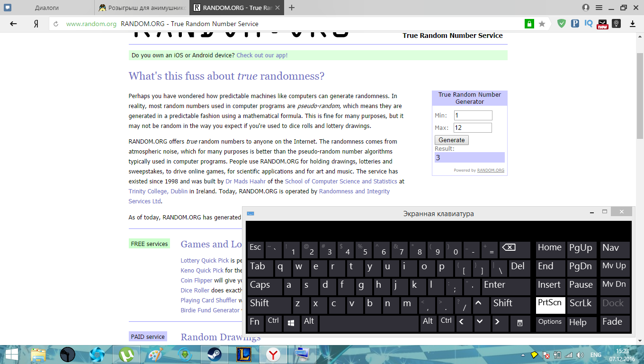The width and height of the screenshot is (644, 364).
Task: Open the Dice Roller link
Action: 195,290
